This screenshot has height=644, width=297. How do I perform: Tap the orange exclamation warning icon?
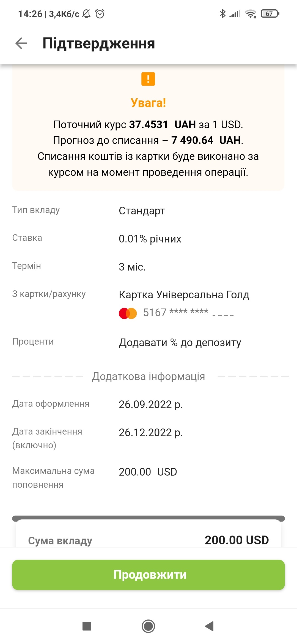click(x=148, y=79)
